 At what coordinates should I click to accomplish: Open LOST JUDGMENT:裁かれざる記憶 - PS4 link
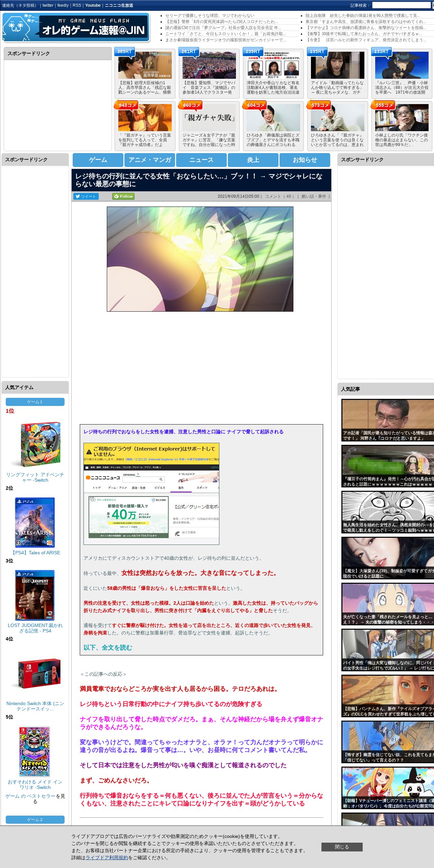click(x=35, y=628)
